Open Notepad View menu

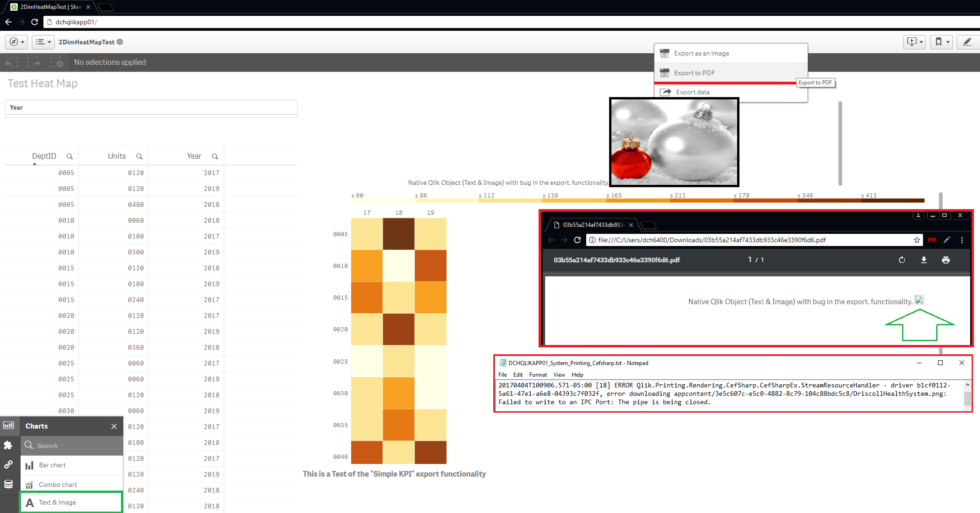[559, 375]
